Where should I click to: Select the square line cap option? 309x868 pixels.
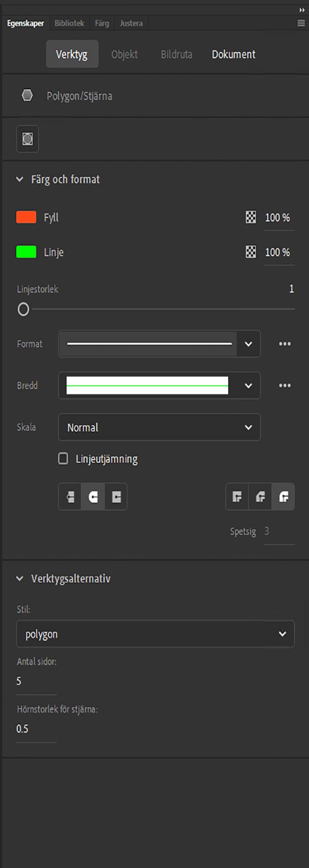(116, 497)
